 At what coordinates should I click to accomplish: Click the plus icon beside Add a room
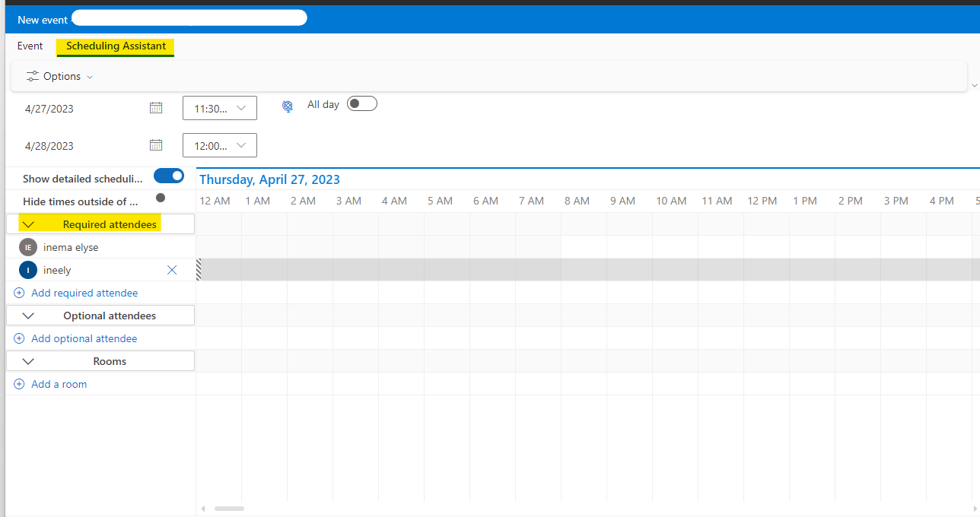pos(20,384)
